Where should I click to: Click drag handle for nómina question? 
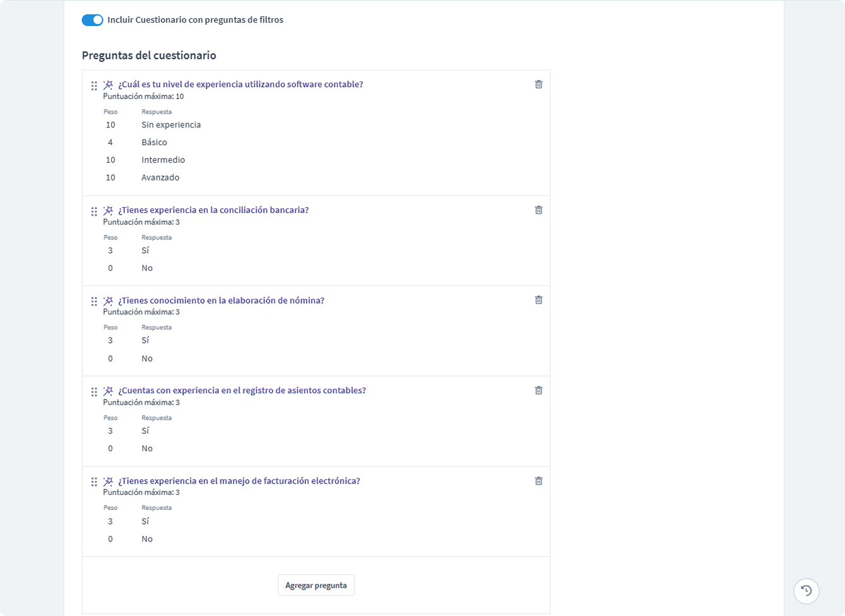pos(94,301)
